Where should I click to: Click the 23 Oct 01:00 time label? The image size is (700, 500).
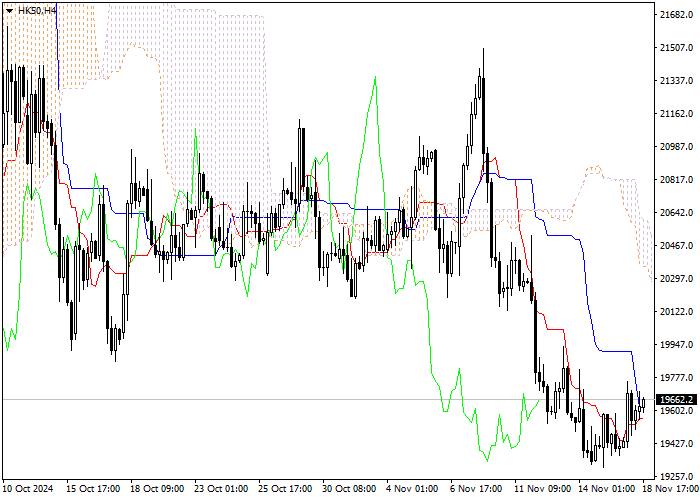pos(221,489)
